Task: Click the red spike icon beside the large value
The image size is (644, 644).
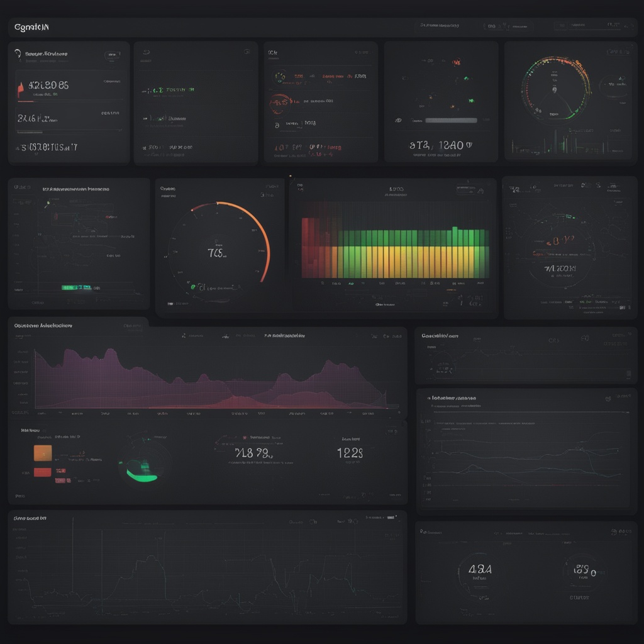Action: tap(21, 89)
